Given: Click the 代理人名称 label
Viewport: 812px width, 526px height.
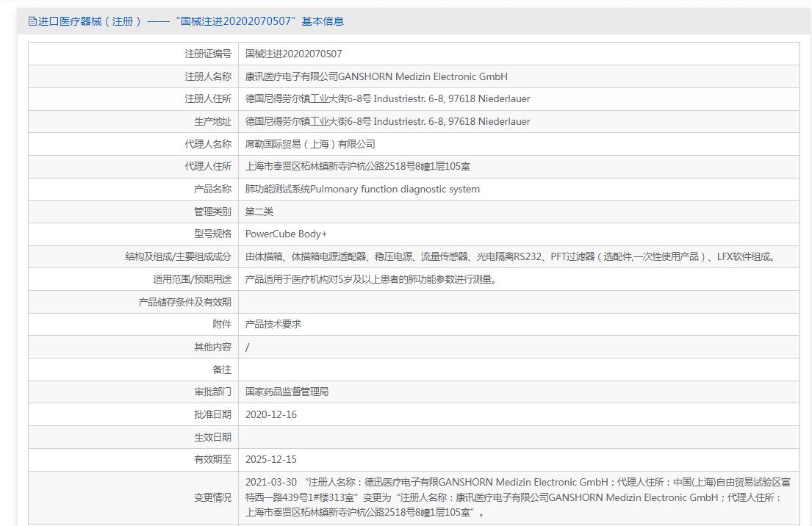Looking at the screenshot, I should (x=208, y=144).
